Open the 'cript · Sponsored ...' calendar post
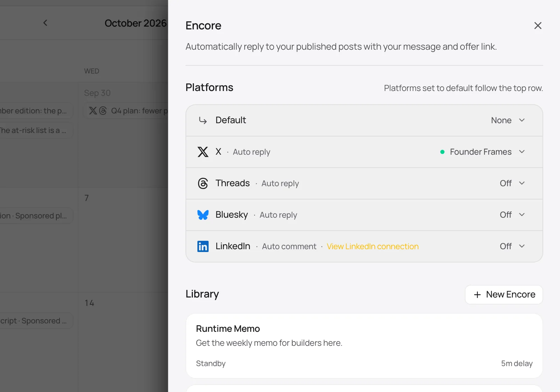560x392 pixels. pos(36,321)
